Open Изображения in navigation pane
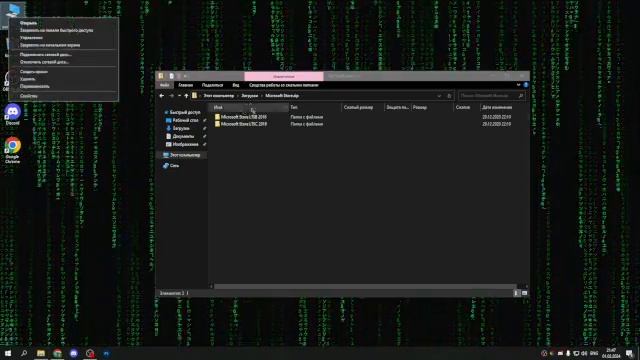 pos(185,144)
